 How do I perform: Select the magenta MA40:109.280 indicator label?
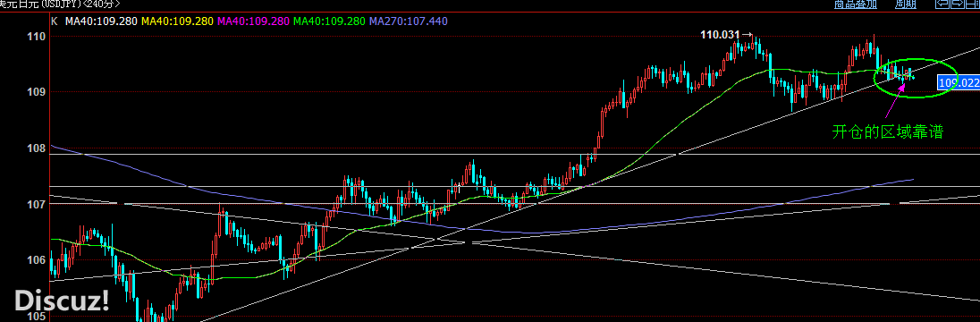(x=253, y=21)
